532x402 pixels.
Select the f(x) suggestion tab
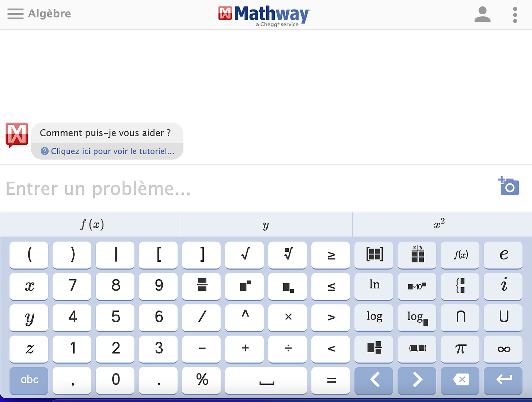[90, 224]
